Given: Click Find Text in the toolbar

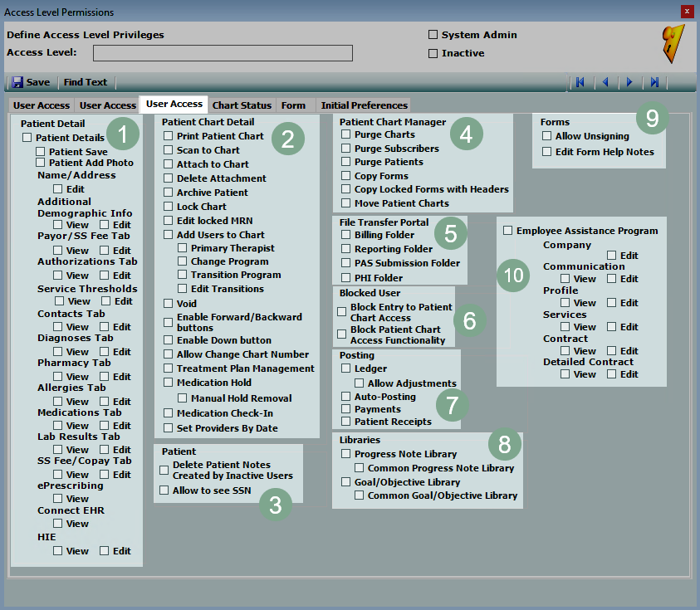Looking at the screenshot, I should pos(86,82).
